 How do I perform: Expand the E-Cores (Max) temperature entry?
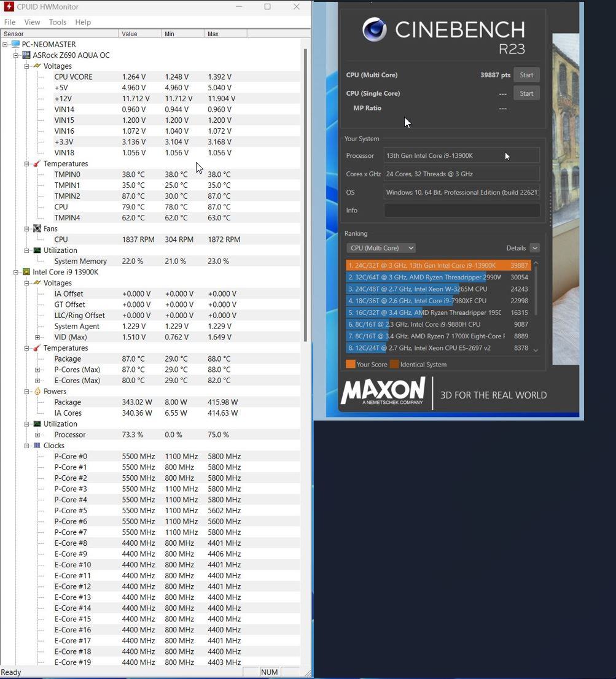point(37,381)
